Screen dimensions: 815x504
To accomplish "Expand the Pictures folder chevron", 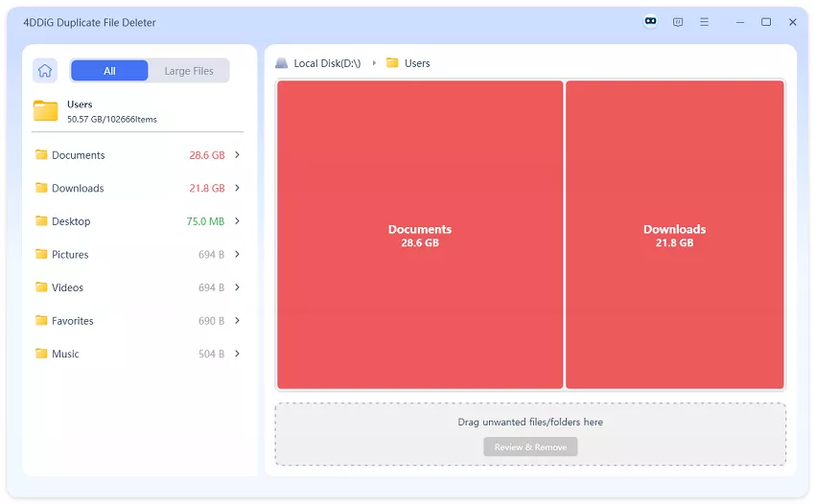I will coord(237,254).
